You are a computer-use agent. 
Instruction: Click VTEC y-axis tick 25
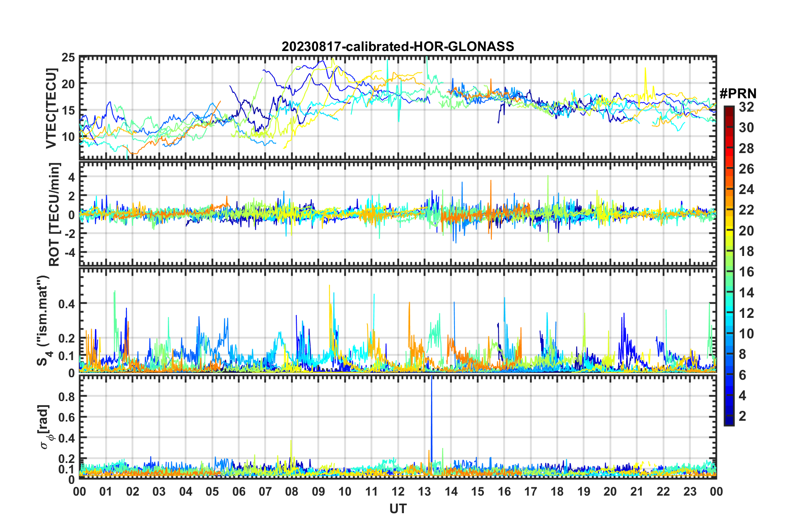pyautogui.click(x=68, y=58)
